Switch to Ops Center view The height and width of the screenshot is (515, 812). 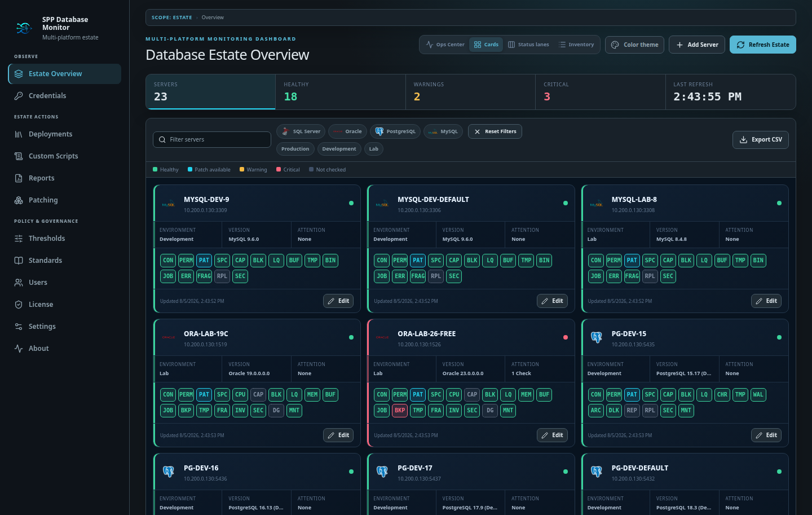(445, 45)
